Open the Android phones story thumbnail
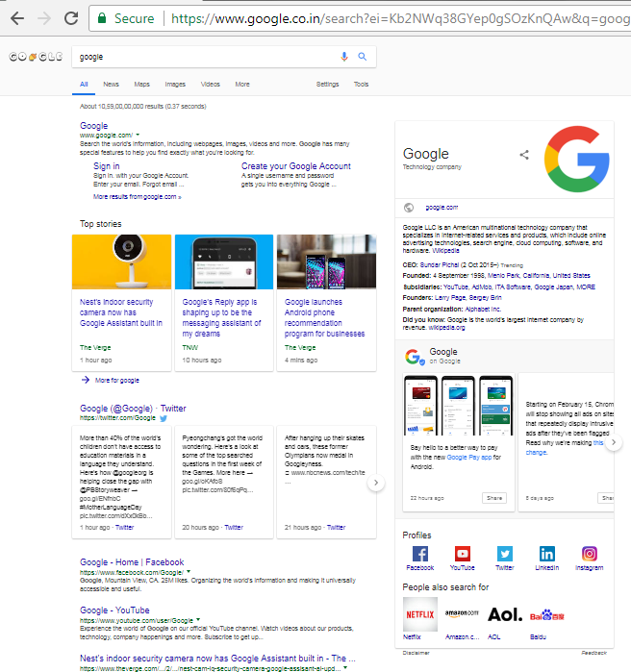The height and width of the screenshot is (672, 631). [327, 261]
